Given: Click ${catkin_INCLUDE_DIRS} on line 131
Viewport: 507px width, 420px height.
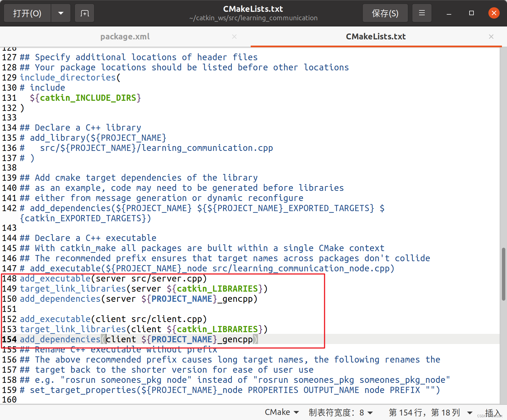Looking at the screenshot, I should tap(85, 98).
